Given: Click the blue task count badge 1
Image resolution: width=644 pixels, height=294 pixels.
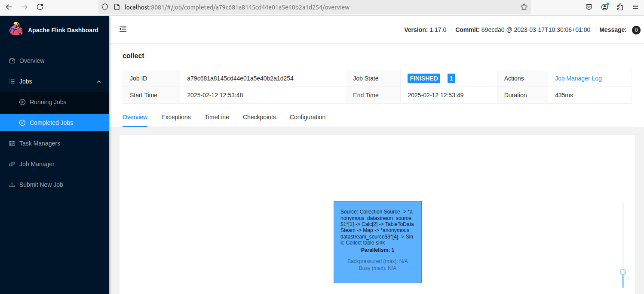Looking at the screenshot, I should point(451,78).
